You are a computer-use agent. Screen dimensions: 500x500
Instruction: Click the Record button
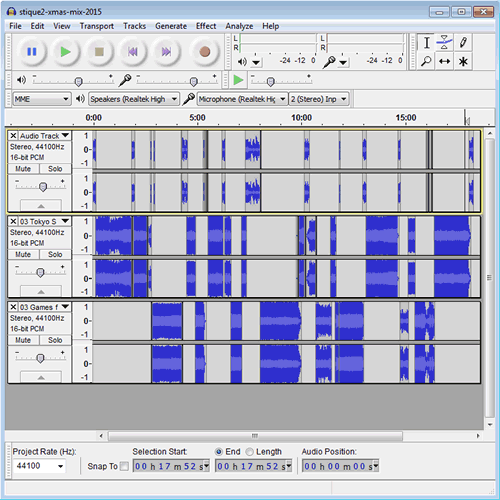pyautogui.click(x=205, y=52)
